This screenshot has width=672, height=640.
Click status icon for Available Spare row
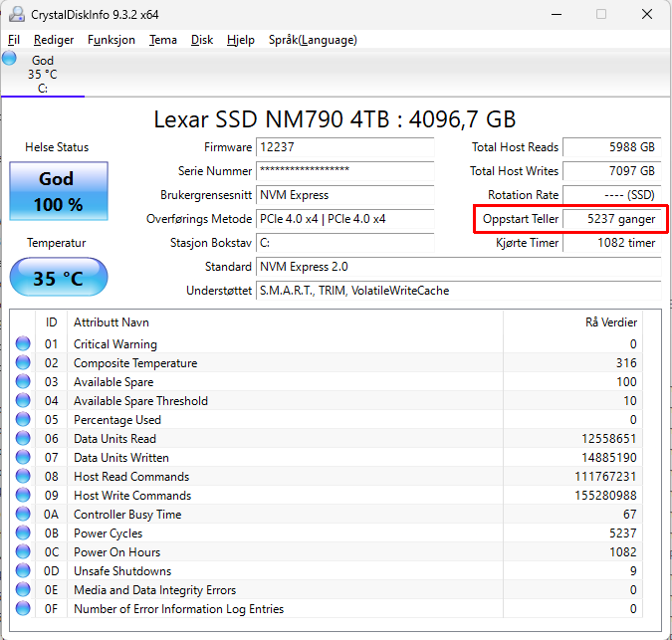23,381
